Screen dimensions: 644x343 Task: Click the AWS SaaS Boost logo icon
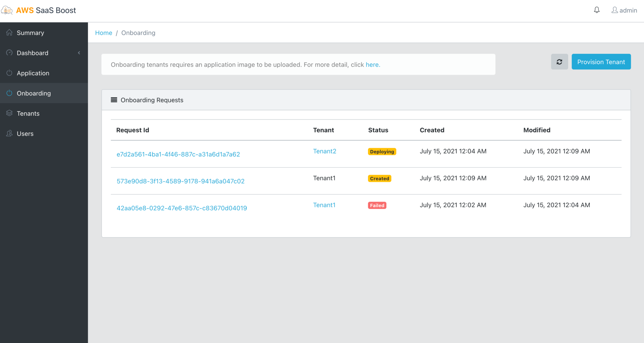point(7,10)
